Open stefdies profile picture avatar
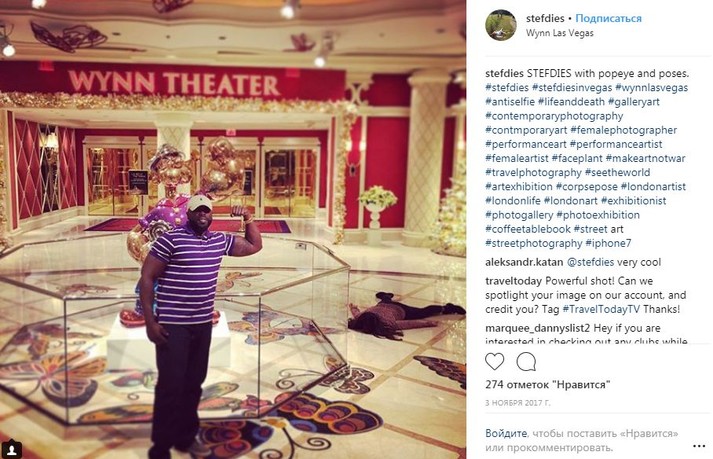This screenshot has height=459, width=713. pos(501,25)
